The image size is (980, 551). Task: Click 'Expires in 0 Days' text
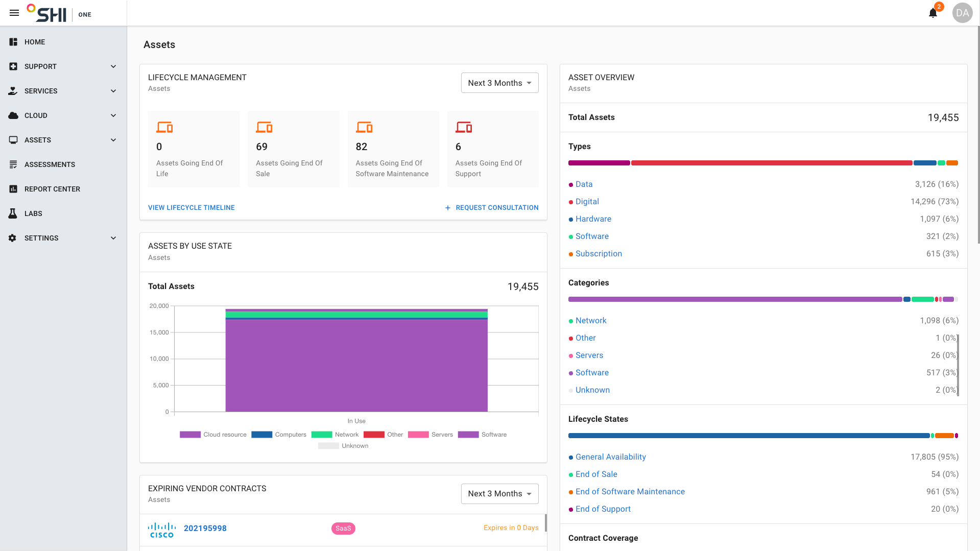511,528
